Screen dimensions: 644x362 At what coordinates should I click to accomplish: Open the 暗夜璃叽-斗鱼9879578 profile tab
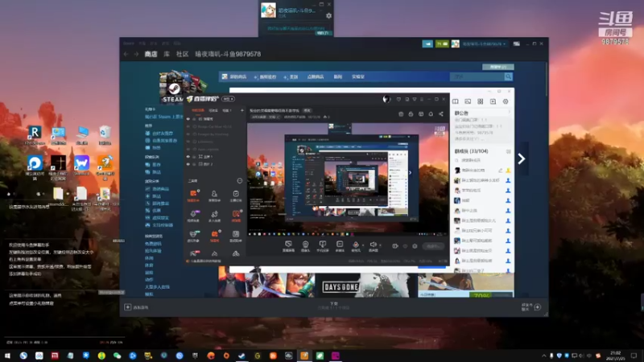tap(228, 54)
